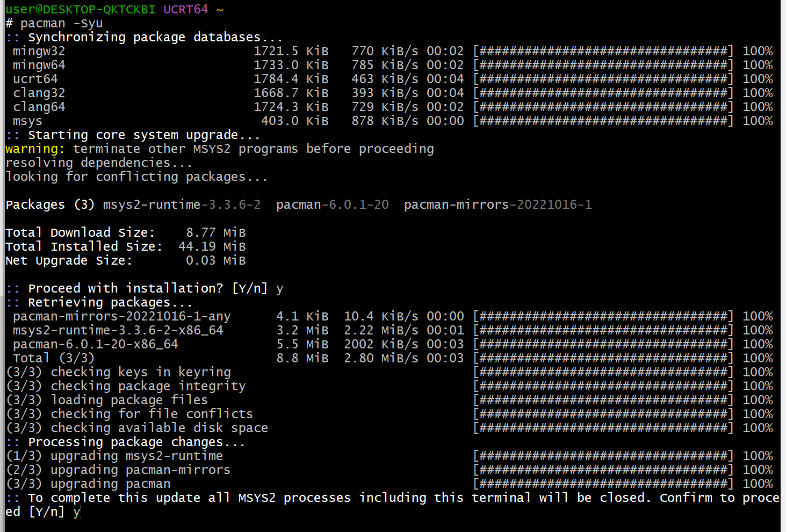786x532 pixels.
Task: Click the progress bar on the mingw32 row
Action: [603, 52]
